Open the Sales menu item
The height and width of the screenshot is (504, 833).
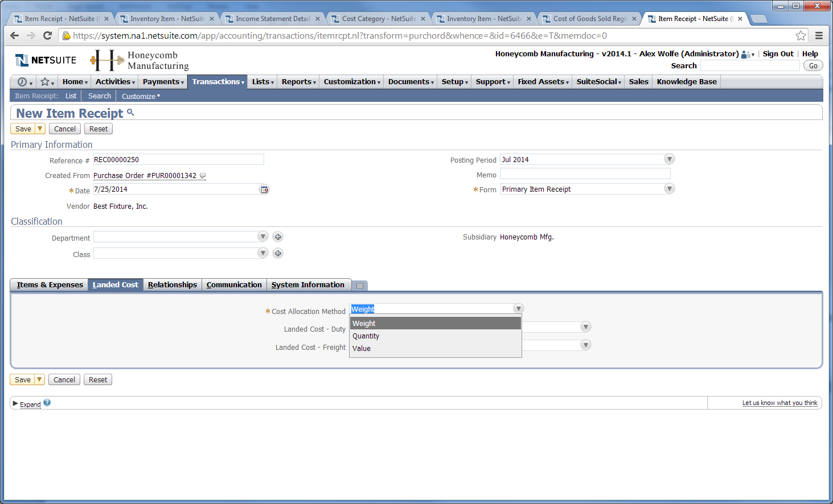[x=638, y=82]
